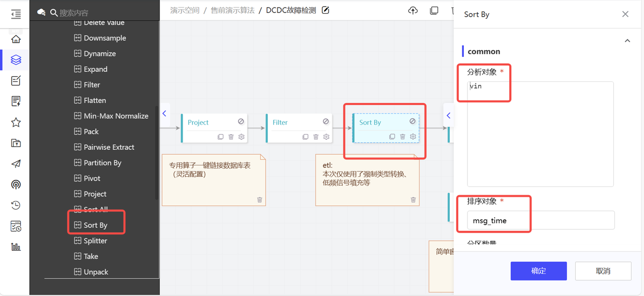Copy the Filter node

pyautogui.click(x=305, y=137)
